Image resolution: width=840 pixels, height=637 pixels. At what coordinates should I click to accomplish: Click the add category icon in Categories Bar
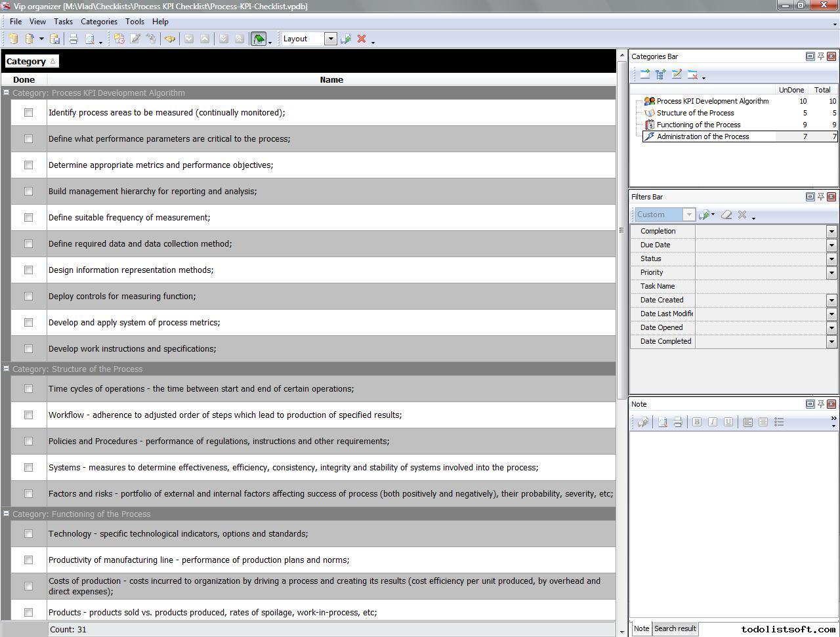tap(645, 75)
